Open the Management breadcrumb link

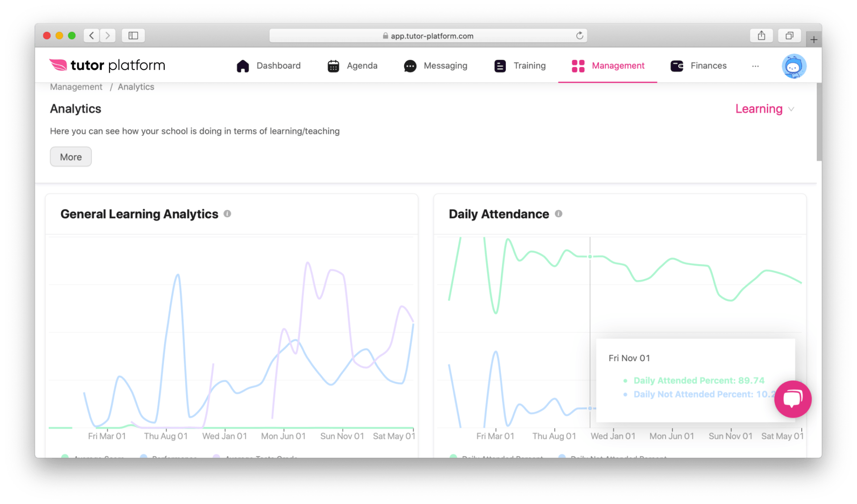[x=76, y=87]
